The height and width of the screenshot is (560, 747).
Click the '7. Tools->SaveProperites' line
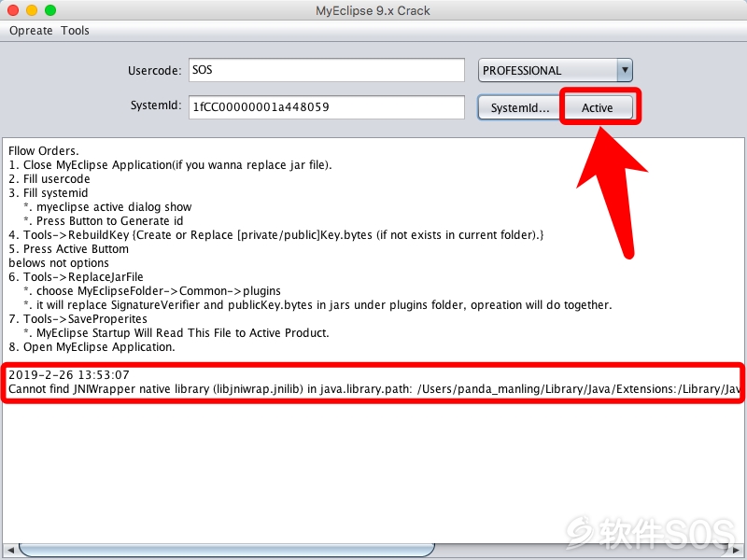coord(78,319)
